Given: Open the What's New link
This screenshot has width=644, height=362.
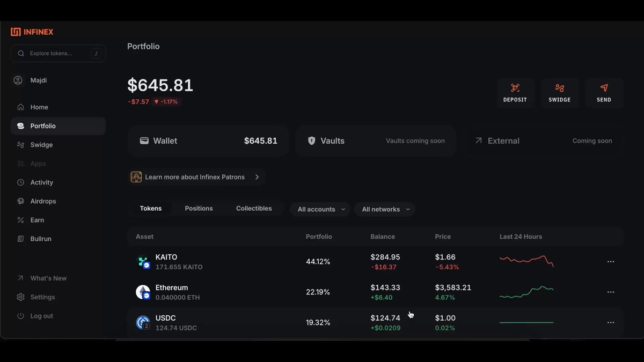Looking at the screenshot, I should click(x=58, y=278).
